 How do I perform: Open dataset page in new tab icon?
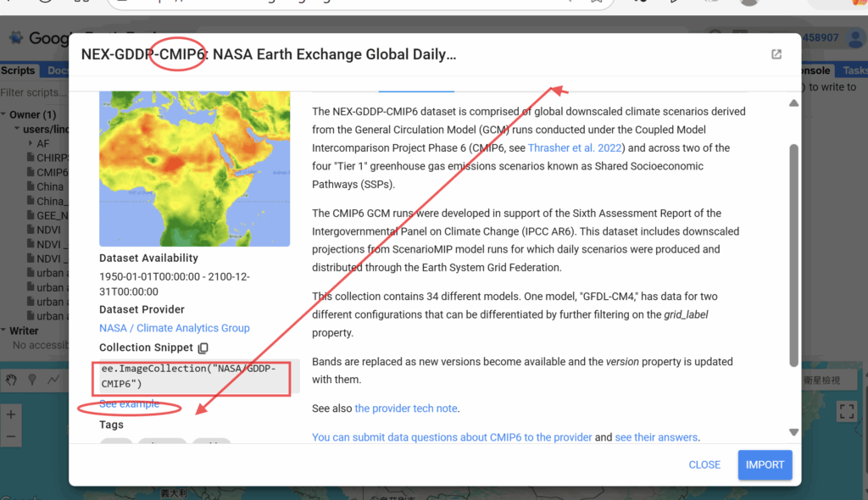click(776, 54)
